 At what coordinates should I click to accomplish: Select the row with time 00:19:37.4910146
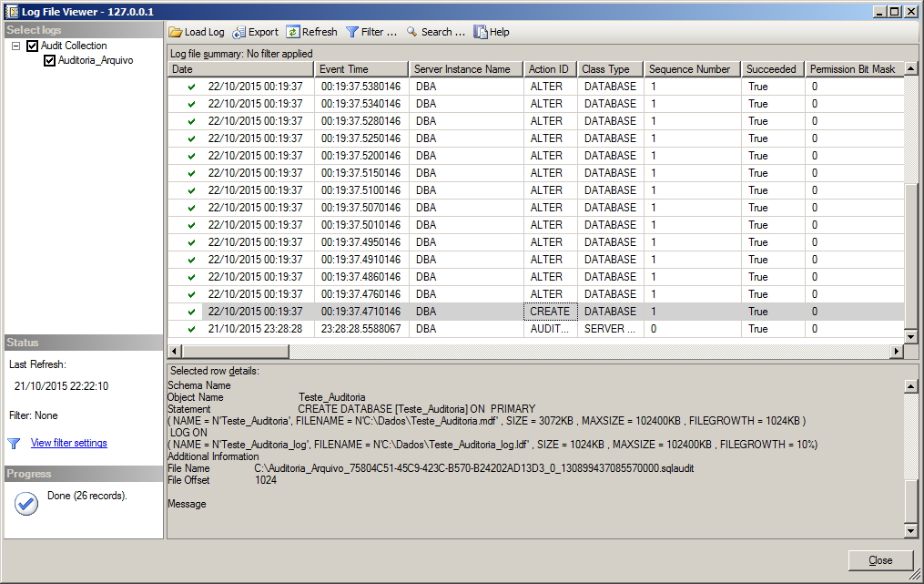[535, 260]
